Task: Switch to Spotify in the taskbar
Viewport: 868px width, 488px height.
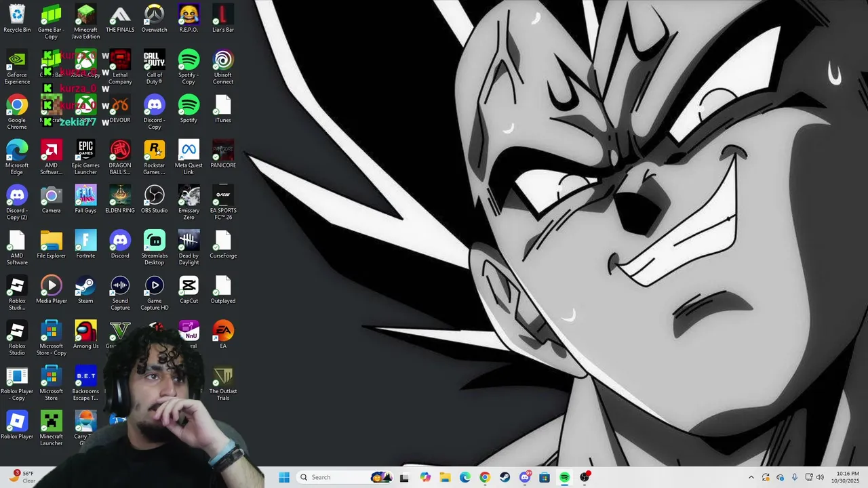Action: 564,477
